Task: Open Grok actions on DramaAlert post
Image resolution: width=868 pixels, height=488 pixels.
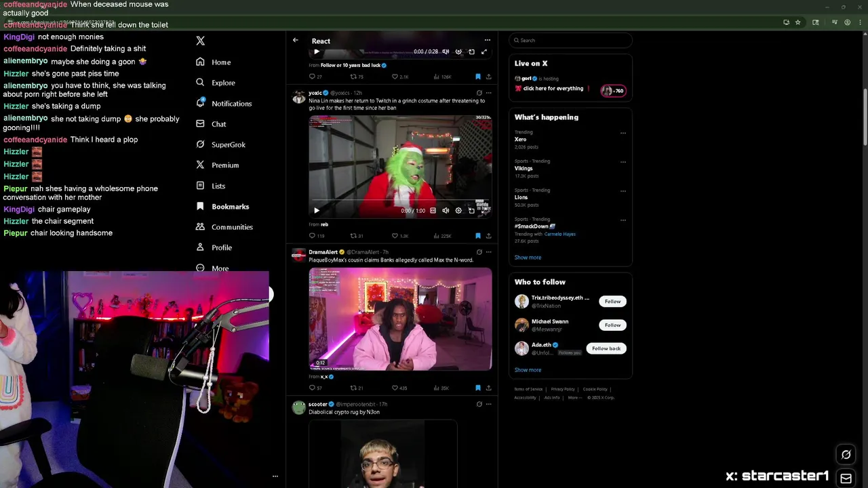Action: 479,252
